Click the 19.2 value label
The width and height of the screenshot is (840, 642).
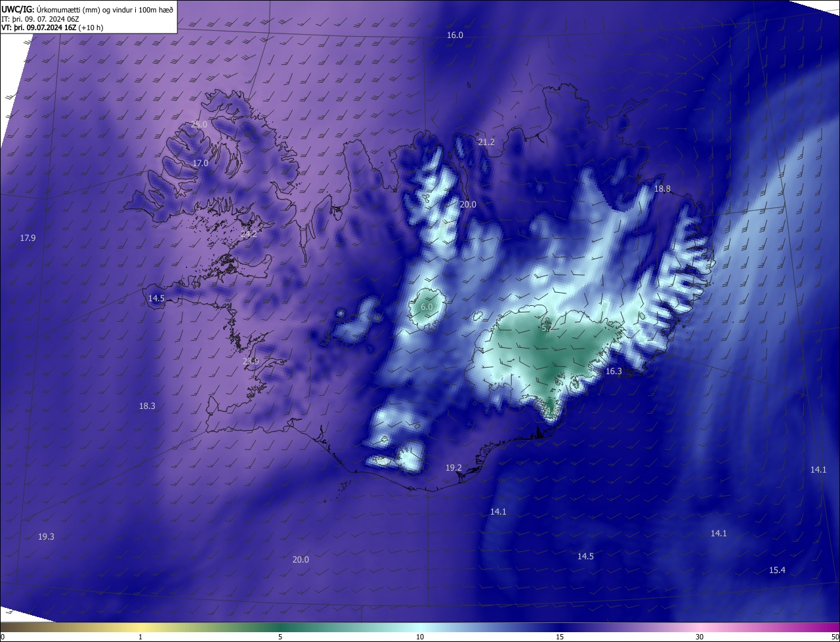453,468
